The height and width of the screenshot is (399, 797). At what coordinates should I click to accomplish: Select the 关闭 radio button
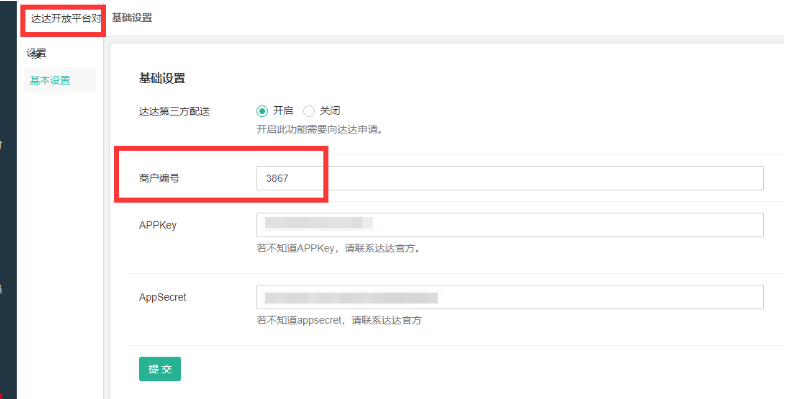(x=309, y=111)
